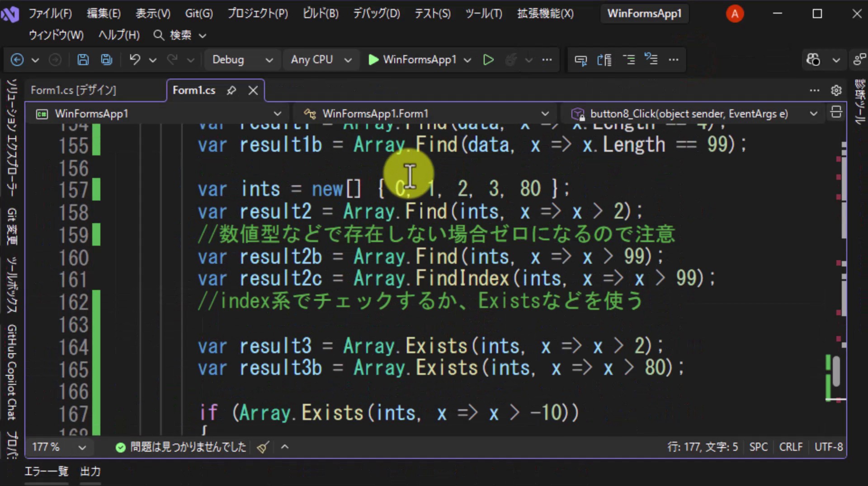This screenshot has width=868, height=486.
Task: Expand WinFormsApp1 startup target dropdown arrow
Action: 467,60
